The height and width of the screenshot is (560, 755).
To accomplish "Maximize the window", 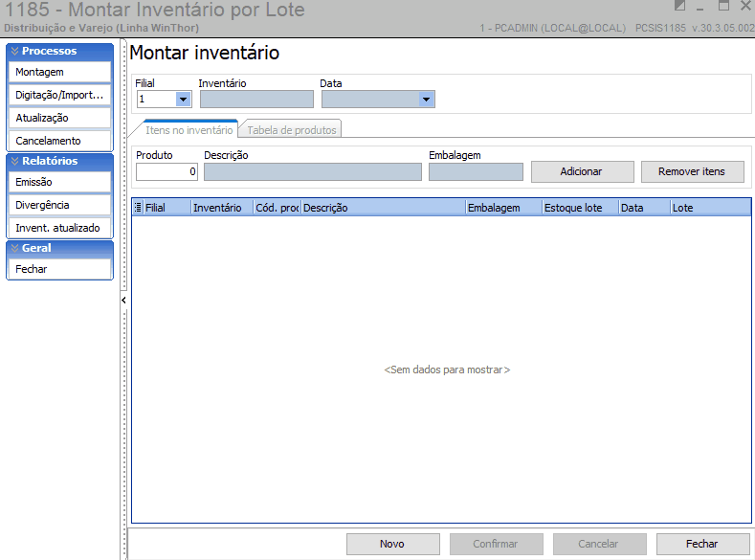I will pos(723,6).
